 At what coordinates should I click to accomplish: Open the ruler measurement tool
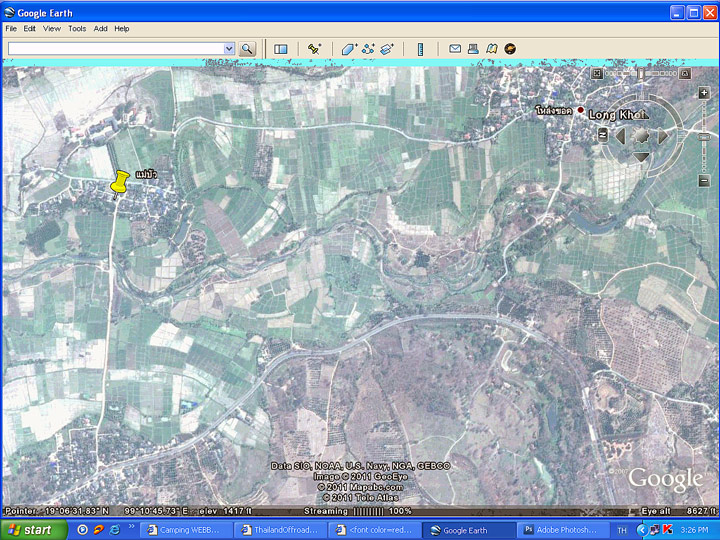coord(420,48)
